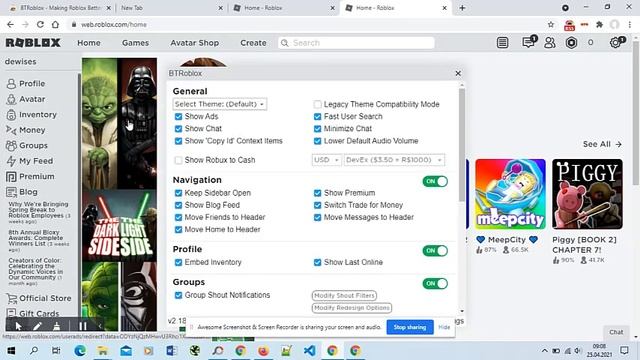Hide the screen sharing notification bar

[444, 327]
